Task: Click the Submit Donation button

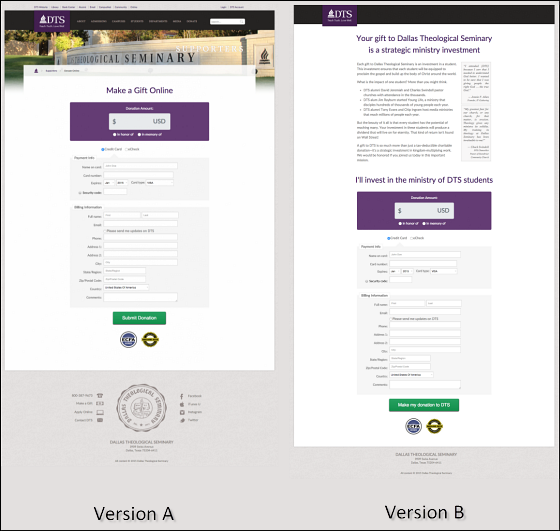Action: (139, 318)
